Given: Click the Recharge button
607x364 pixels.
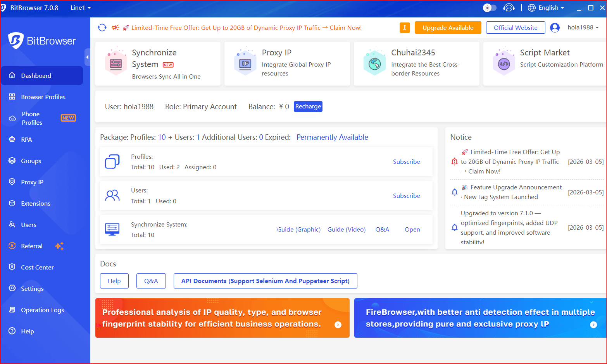Looking at the screenshot, I should 308,106.
